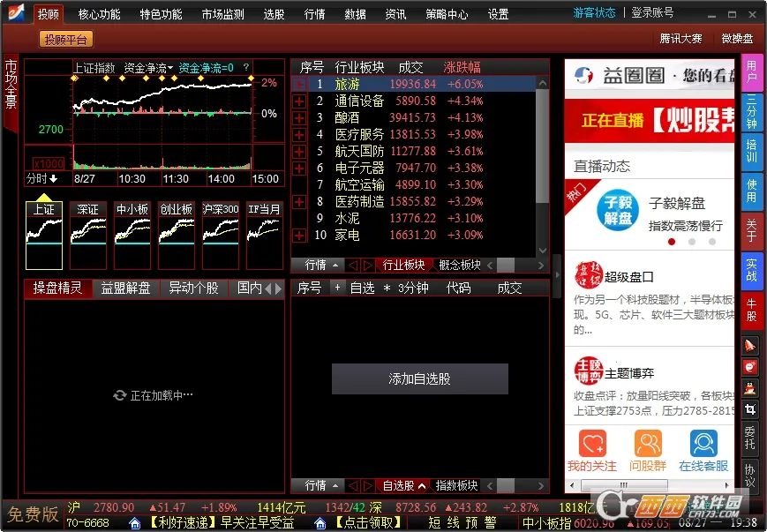Click the home icon before 利好速递
The image size is (767, 532).
(x=135, y=523)
